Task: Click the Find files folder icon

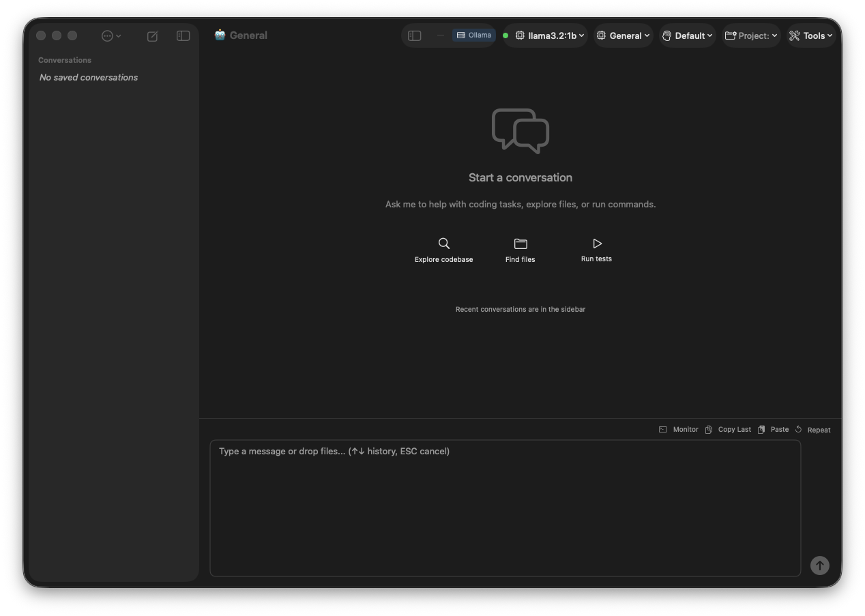Action: [x=520, y=244]
